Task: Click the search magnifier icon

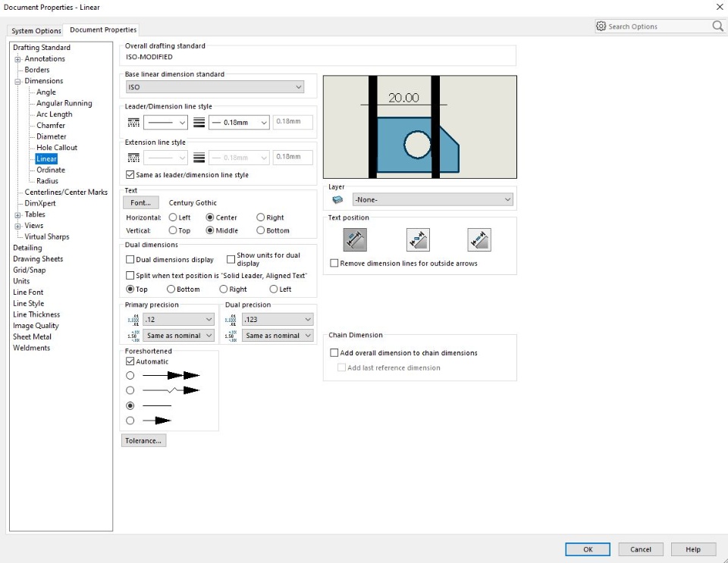Action: tap(717, 27)
